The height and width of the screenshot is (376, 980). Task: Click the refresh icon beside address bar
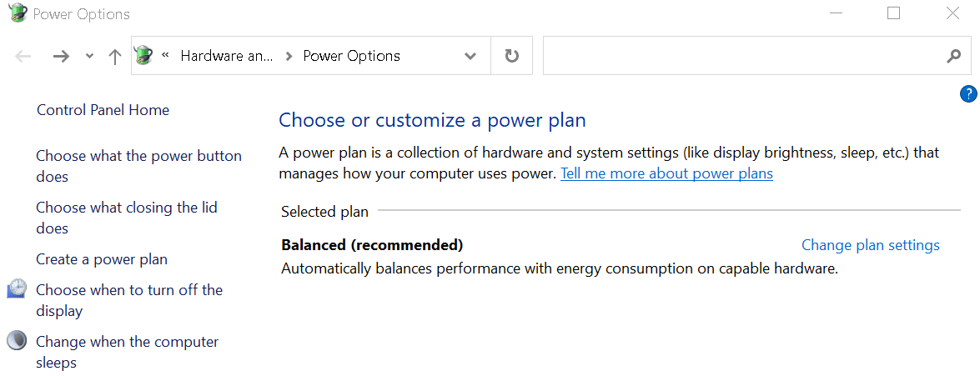click(x=512, y=56)
